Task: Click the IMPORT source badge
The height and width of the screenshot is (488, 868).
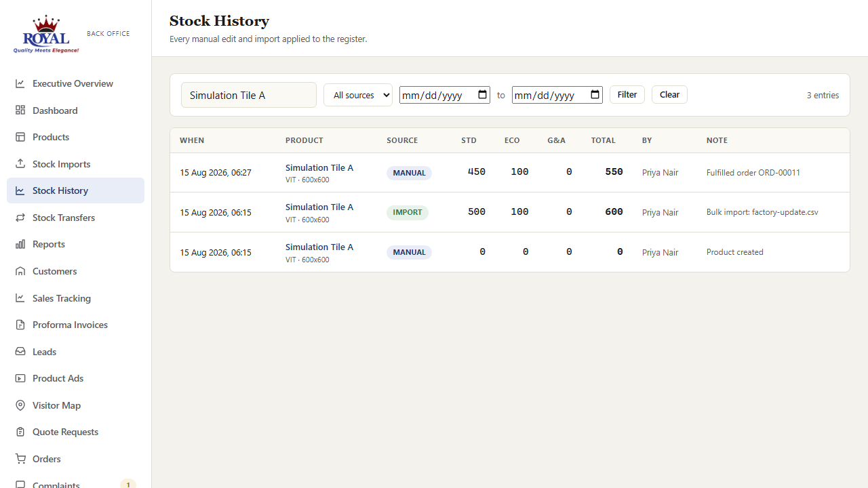Action: point(408,212)
